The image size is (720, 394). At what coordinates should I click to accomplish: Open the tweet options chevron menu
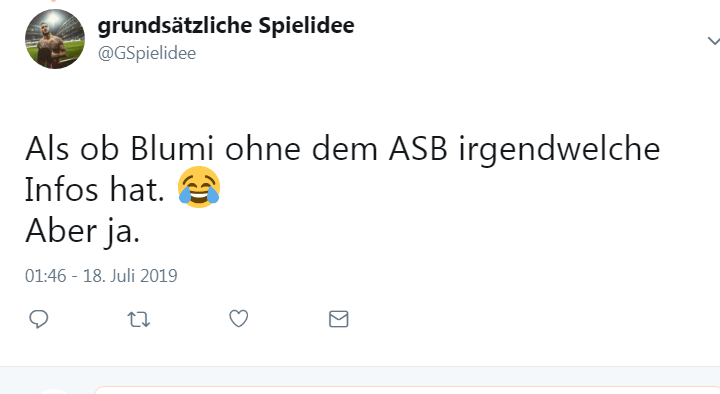tap(714, 41)
